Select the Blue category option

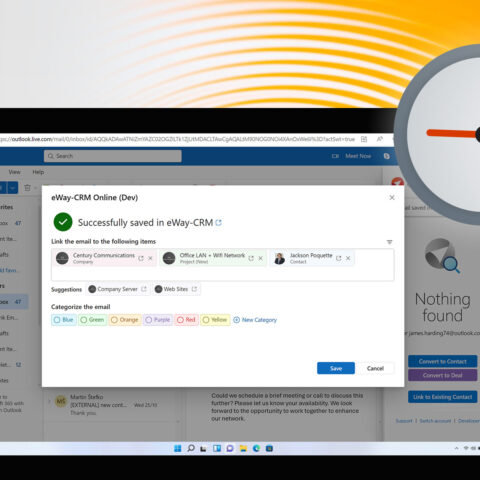(x=64, y=320)
